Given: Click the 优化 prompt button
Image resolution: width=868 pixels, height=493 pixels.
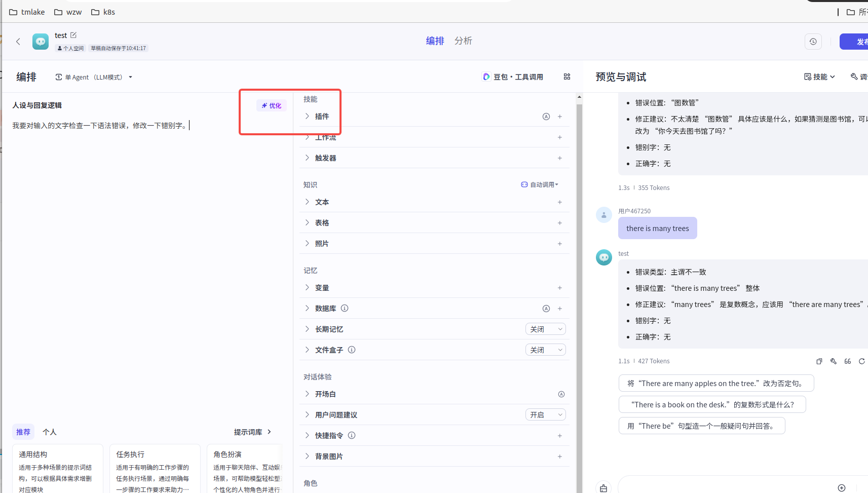Looking at the screenshot, I should click(272, 105).
